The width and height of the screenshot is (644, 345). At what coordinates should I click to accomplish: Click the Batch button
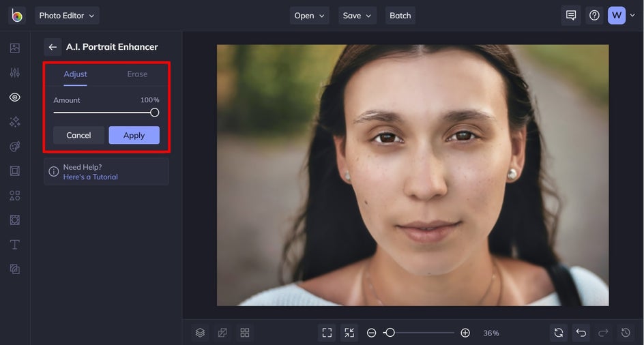click(x=400, y=16)
